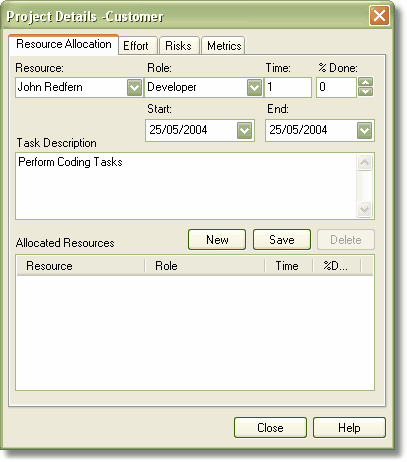The height and width of the screenshot is (462, 407).
Task: Click the description scrollbar up arrow
Action: click(364, 163)
